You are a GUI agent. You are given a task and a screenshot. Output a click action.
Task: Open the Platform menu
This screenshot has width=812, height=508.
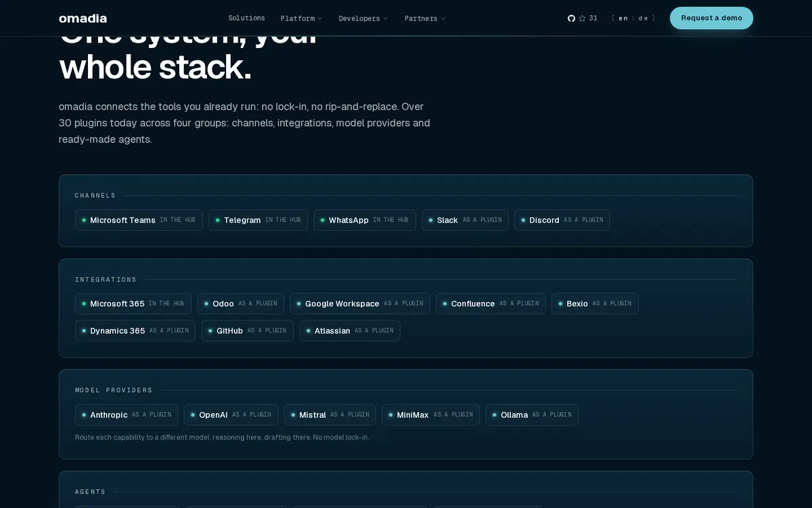point(301,18)
